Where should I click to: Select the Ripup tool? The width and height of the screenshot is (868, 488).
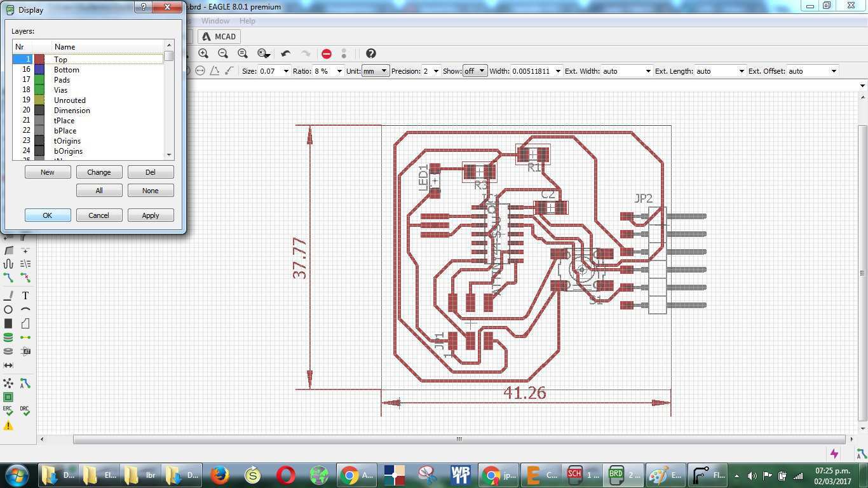point(25,278)
